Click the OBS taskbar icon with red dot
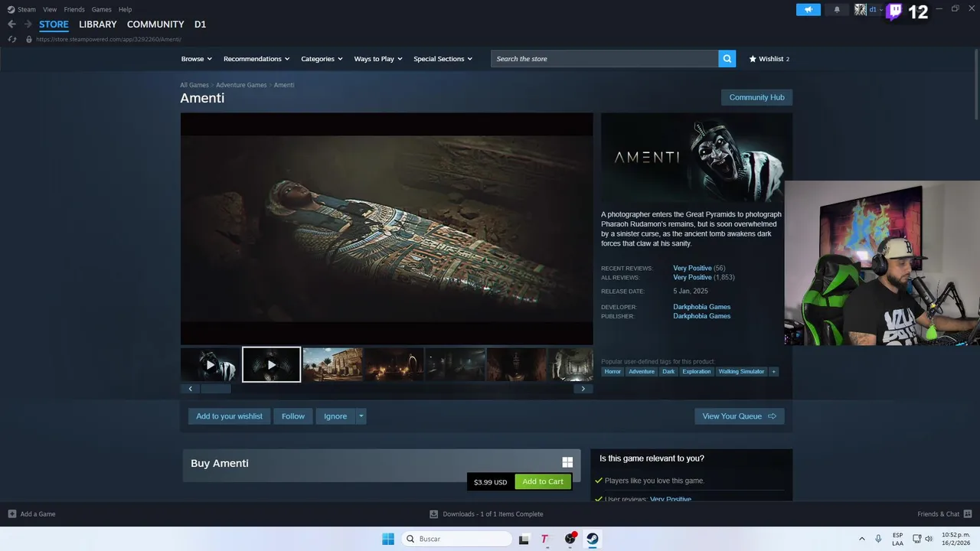 (570, 539)
